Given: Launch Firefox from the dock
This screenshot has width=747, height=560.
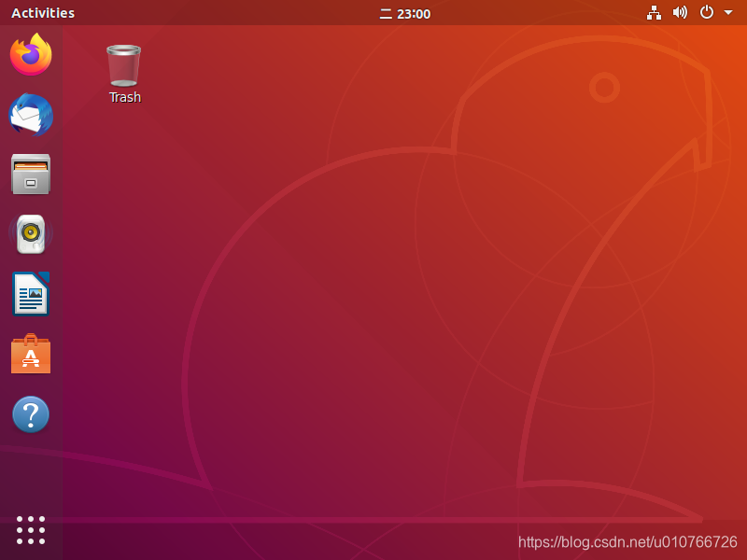Looking at the screenshot, I should (31, 54).
